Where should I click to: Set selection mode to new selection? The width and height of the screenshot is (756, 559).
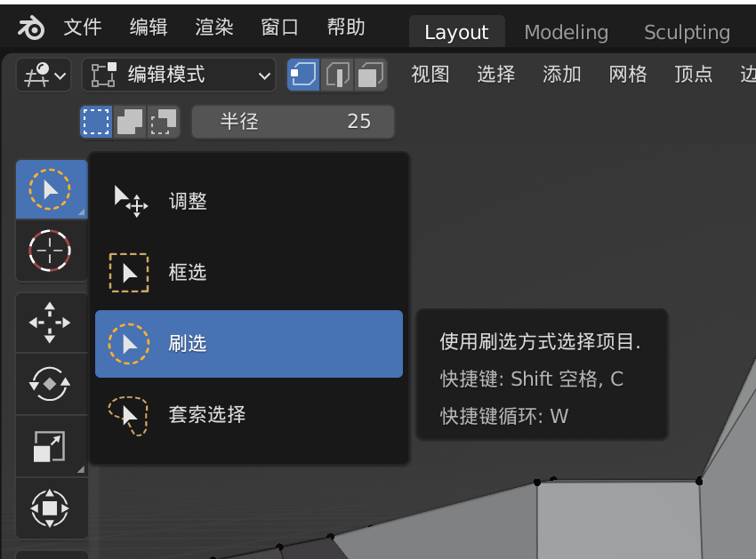coord(96,122)
